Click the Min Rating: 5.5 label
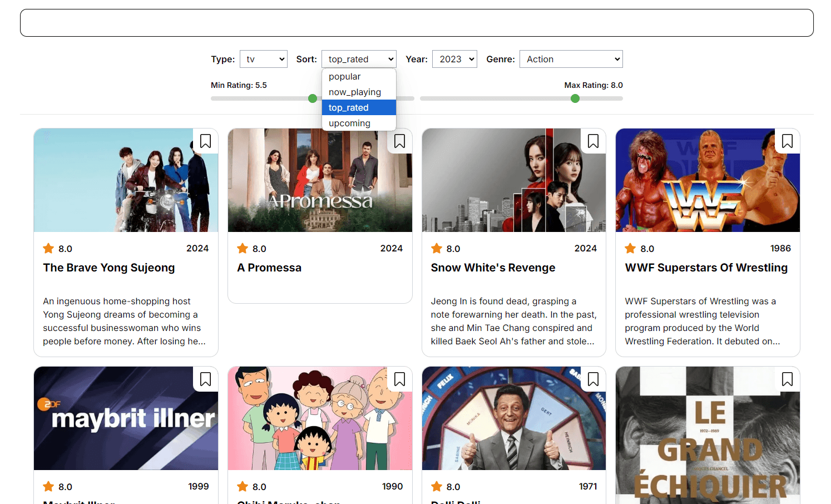 click(x=239, y=85)
